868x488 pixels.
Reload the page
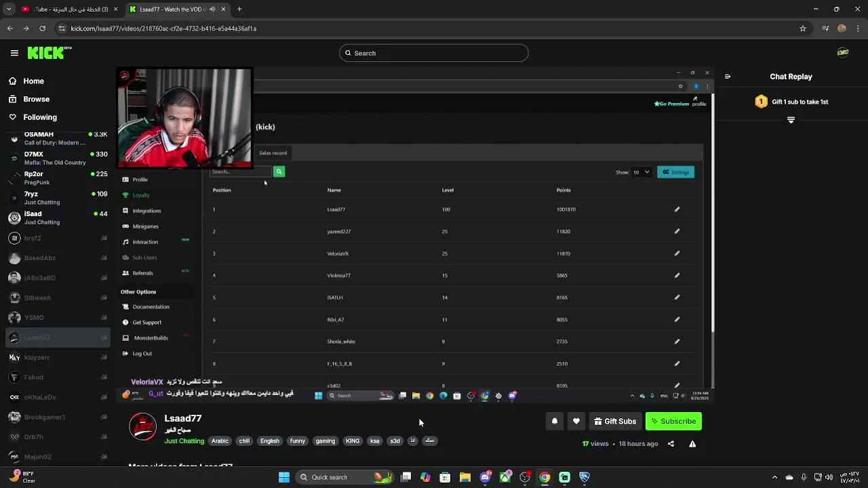click(43, 28)
